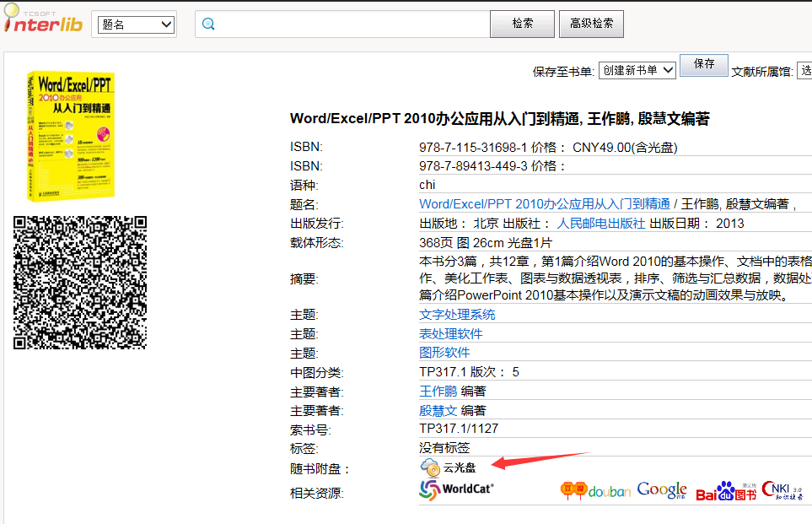The width and height of the screenshot is (812, 524).
Task: Open the 图形软件 subject link
Action: (x=444, y=353)
